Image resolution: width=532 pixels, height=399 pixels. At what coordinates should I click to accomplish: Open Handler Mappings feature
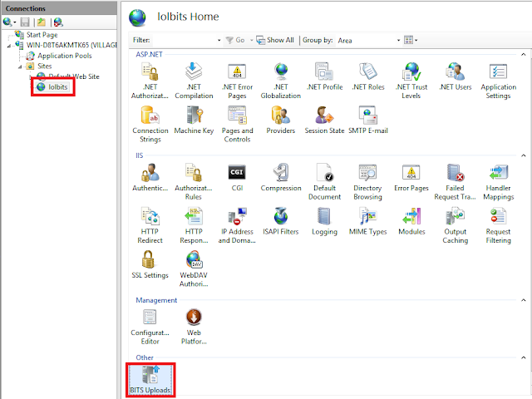498,182
